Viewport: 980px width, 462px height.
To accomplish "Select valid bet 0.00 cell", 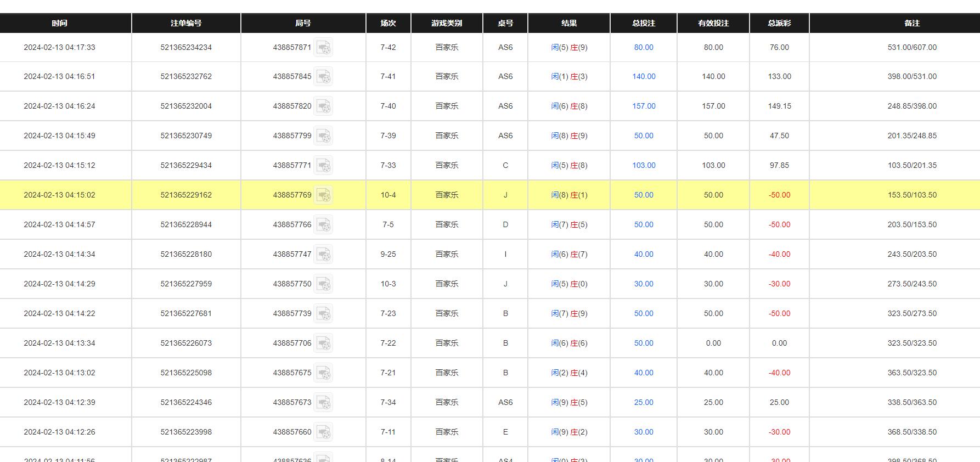I will coord(713,343).
